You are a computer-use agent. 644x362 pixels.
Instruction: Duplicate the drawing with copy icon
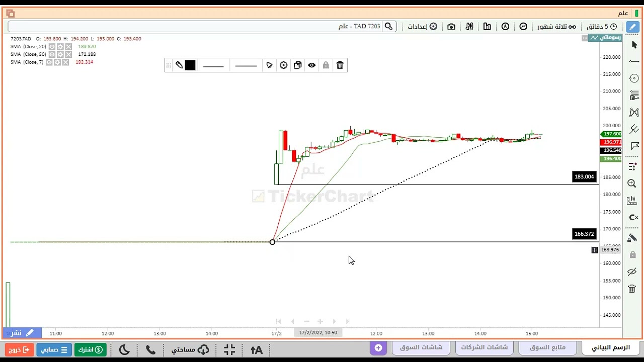click(x=298, y=65)
